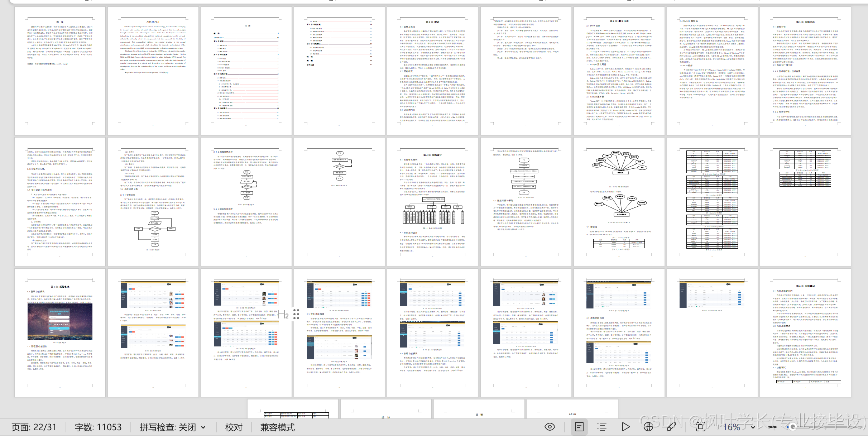Start reading mode with play icon
This screenshot has width=868, height=436.
click(625, 427)
